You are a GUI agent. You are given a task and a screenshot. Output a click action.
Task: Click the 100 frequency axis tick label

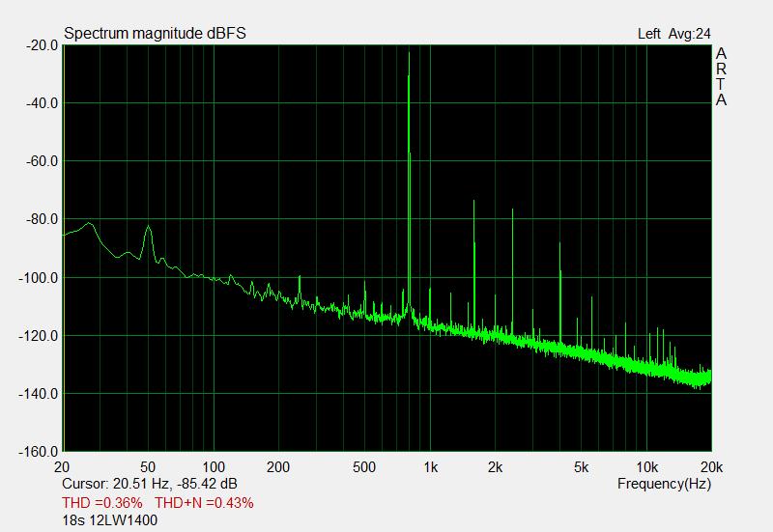(x=215, y=466)
